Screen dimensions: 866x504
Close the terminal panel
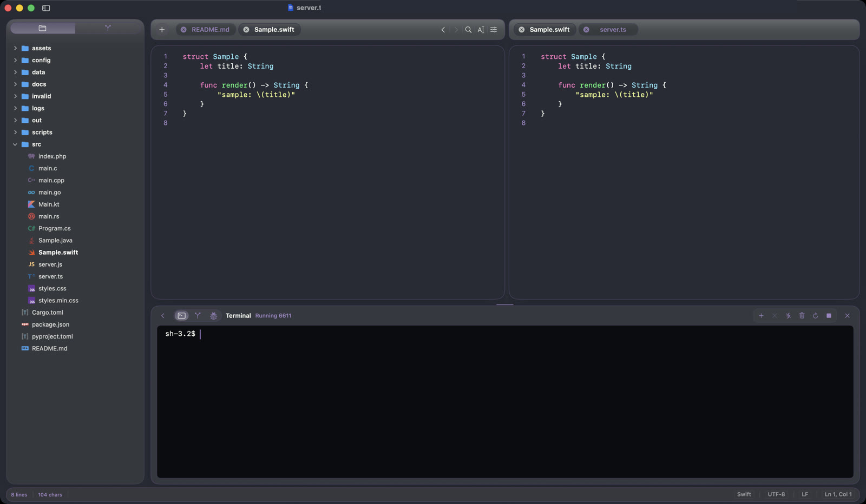[848, 316]
